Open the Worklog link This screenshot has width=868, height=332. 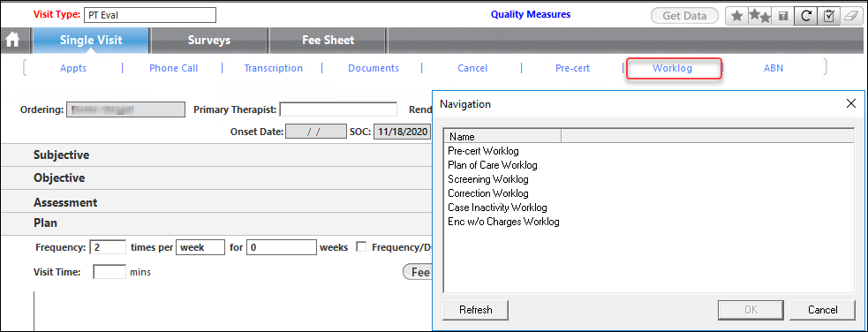tap(672, 68)
